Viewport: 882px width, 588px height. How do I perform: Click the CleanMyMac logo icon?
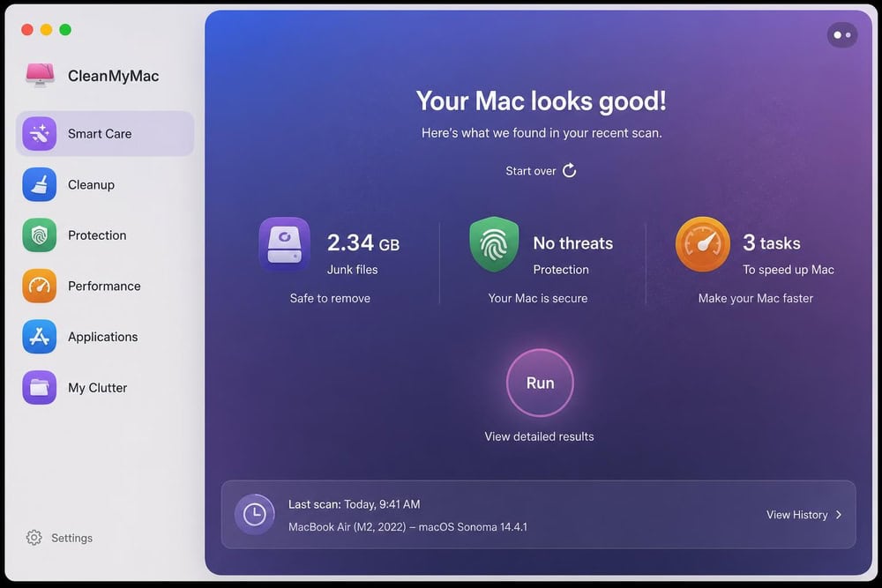(x=40, y=75)
